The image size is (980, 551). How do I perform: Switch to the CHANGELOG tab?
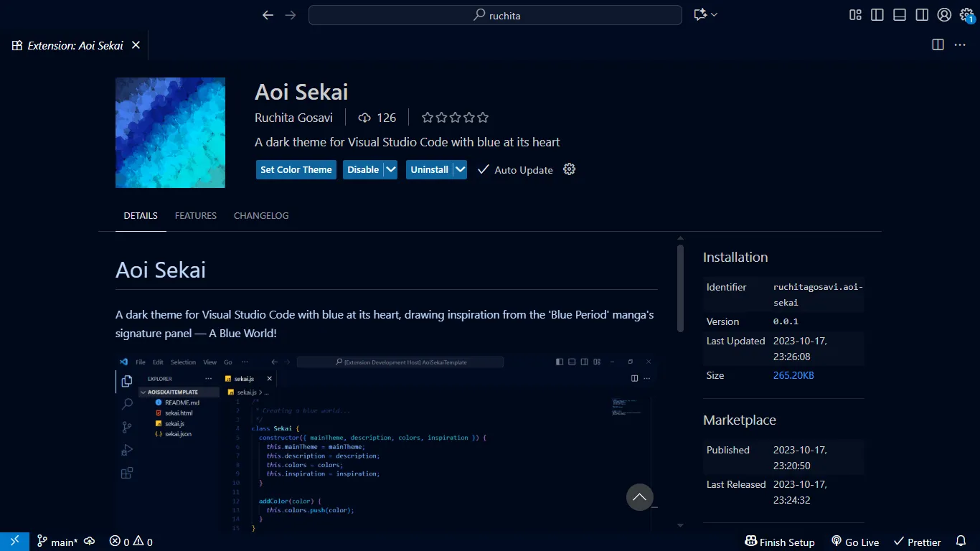[x=261, y=215]
